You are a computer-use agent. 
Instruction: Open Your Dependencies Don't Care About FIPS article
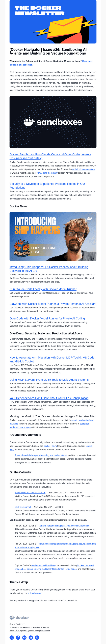[x=49, y=398]
